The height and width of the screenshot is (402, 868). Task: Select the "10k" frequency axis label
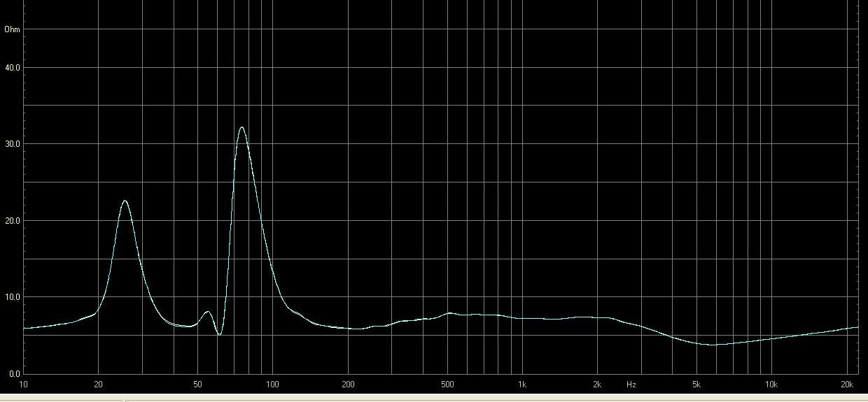[771, 385]
